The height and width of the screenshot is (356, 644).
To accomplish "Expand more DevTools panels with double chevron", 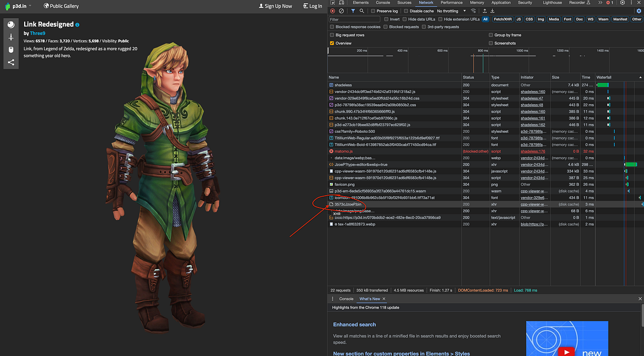I will (x=601, y=3).
